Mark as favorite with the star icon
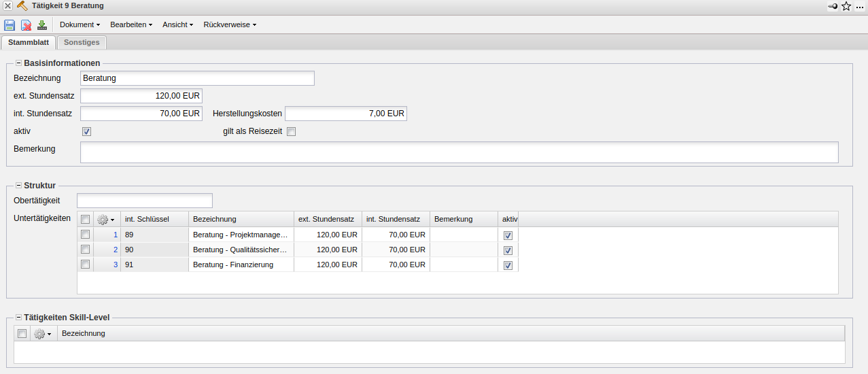This screenshot has width=868, height=374. pos(846,6)
